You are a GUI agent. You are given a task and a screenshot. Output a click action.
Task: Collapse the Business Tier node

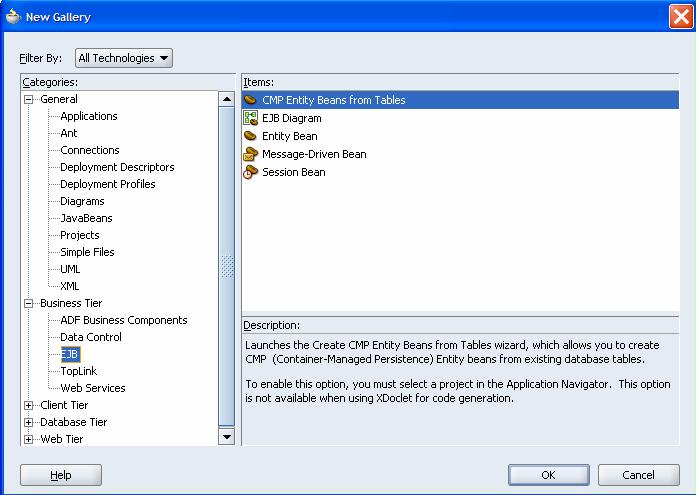point(28,304)
